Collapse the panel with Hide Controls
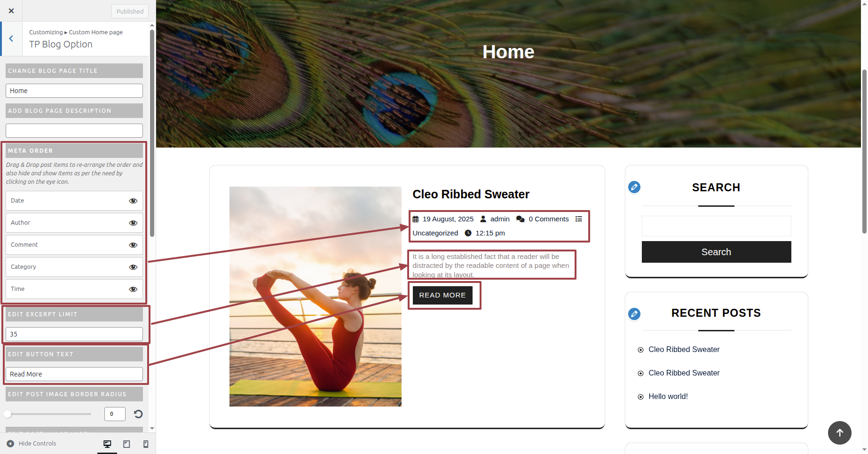This screenshot has height=454, width=868. coord(32,444)
